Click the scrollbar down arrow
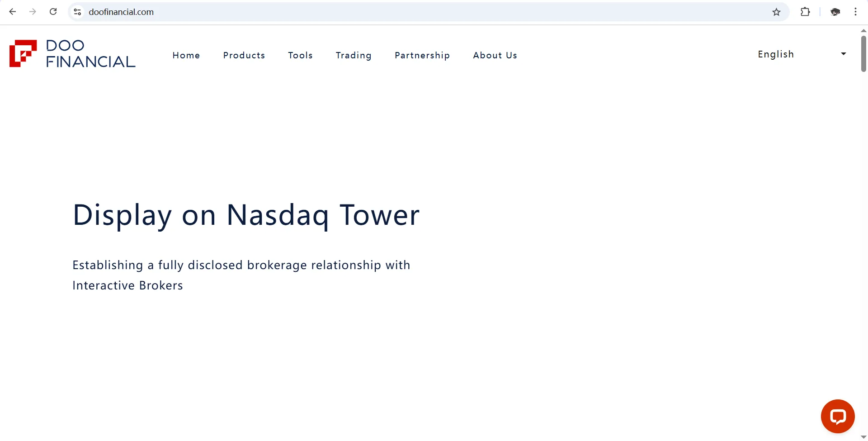868x441 pixels. 863,437
